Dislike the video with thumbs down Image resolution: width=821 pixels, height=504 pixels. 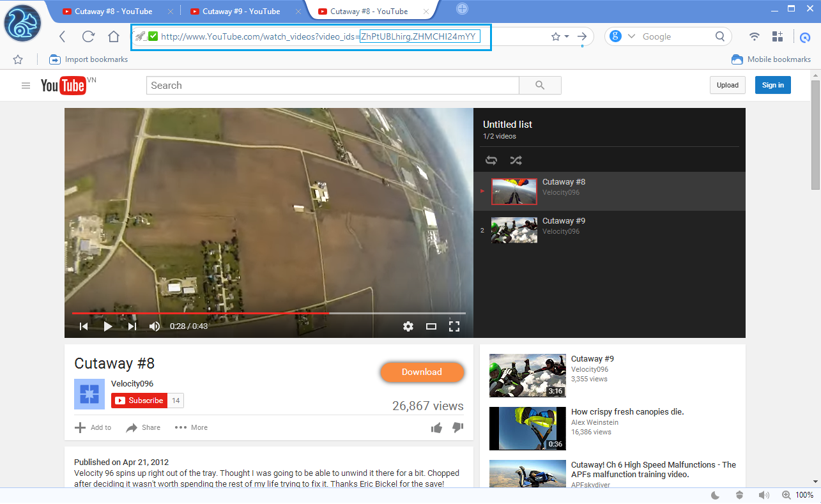click(457, 427)
